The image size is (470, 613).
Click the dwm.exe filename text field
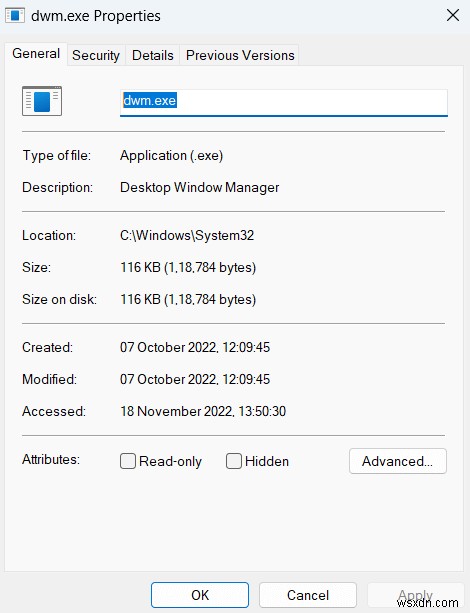[284, 102]
